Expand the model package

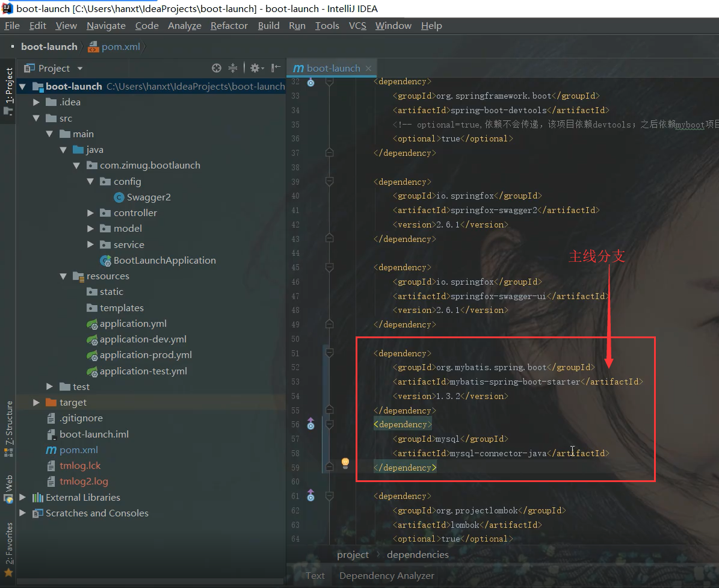point(90,229)
